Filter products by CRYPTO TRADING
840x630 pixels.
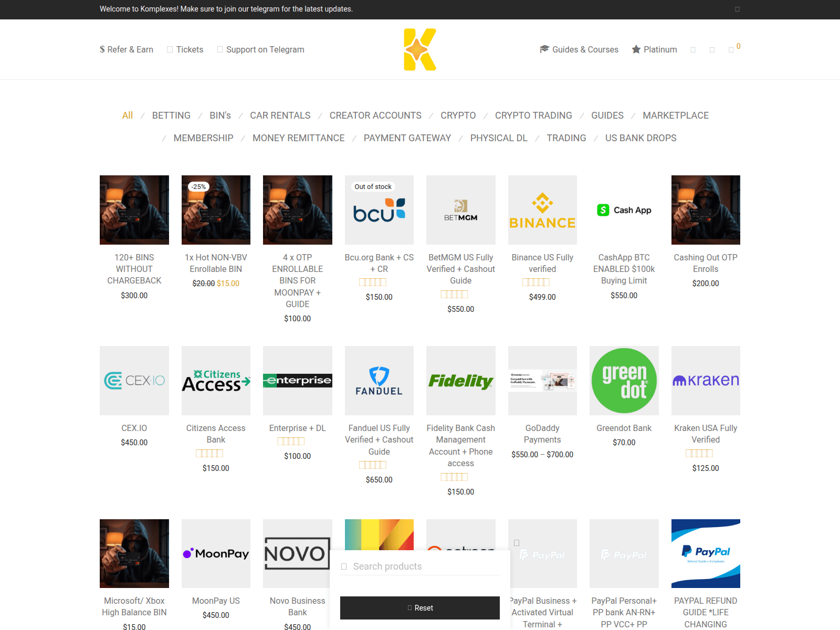[x=533, y=115]
